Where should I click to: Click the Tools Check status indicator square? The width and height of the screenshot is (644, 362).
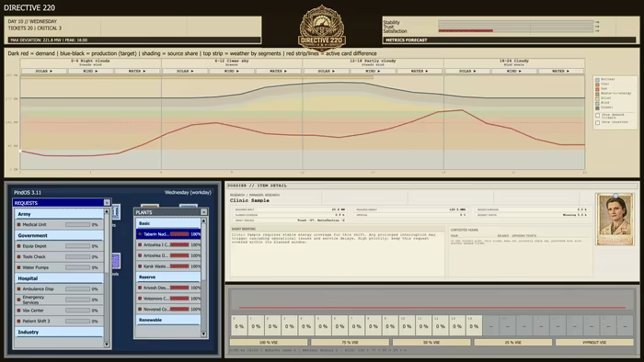click(18, 256)
